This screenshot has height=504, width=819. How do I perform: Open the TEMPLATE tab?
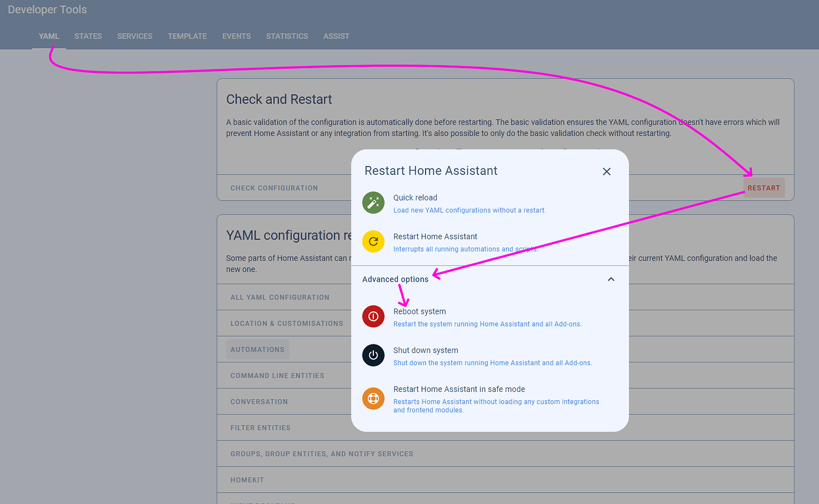pos(187,36)
